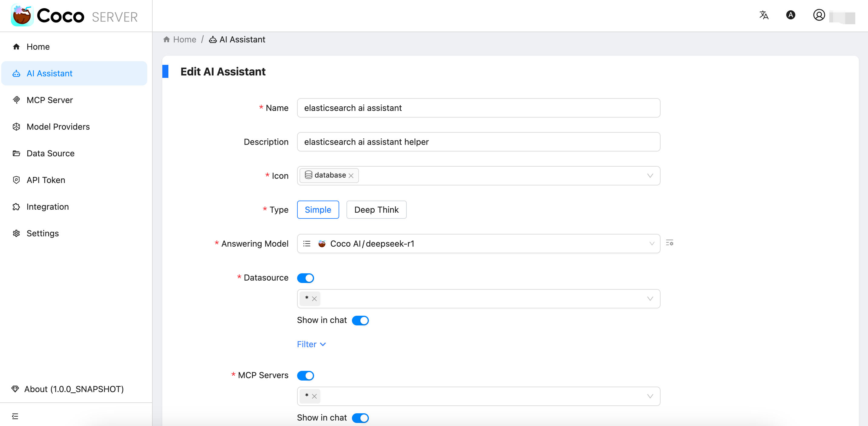Open the Answering Model dropdown
The height and width of the screenshot is (426, 868).
pyautogui.click(x=479, y=244)
